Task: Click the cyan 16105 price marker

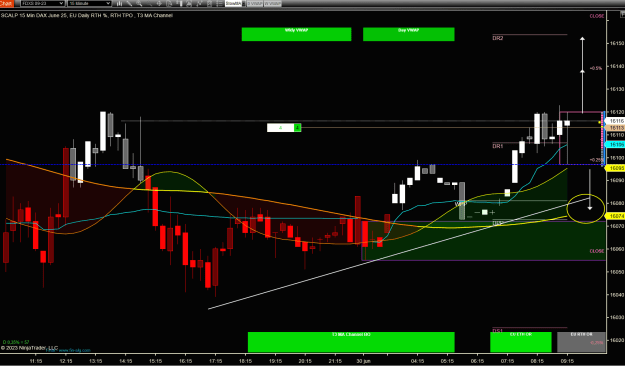Action: tap(615, 144)
